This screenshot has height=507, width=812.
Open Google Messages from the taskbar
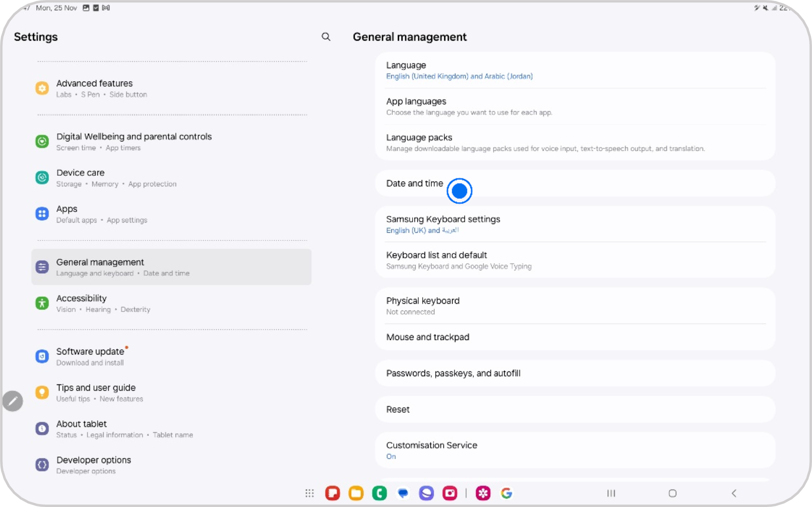(x=403, y=493)
